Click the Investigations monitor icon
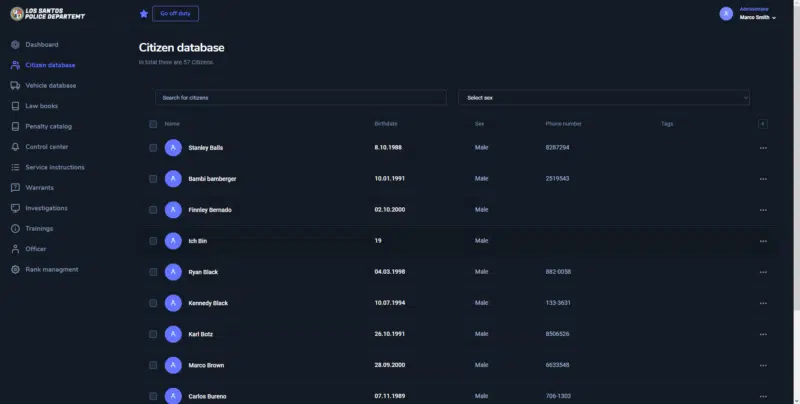Image resolution: width=800 pixels, height=404 pixels. pyautogui.click(x=15, y=208)
